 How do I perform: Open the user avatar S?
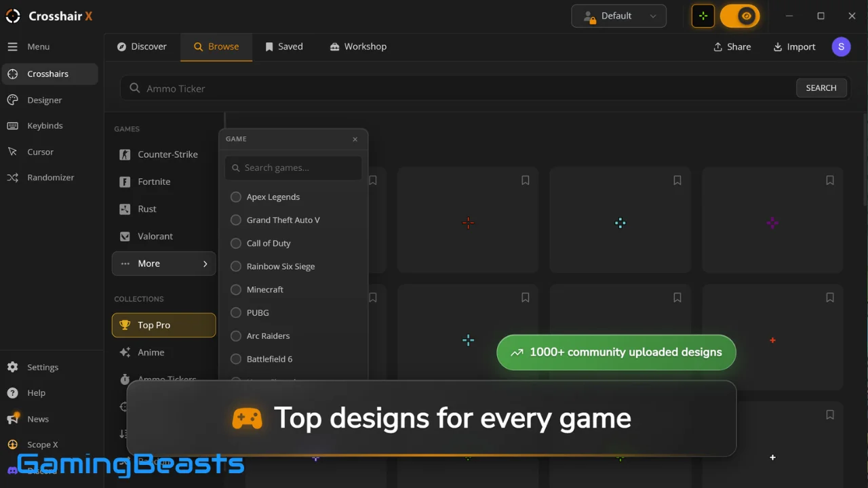(x=842, y=47)
